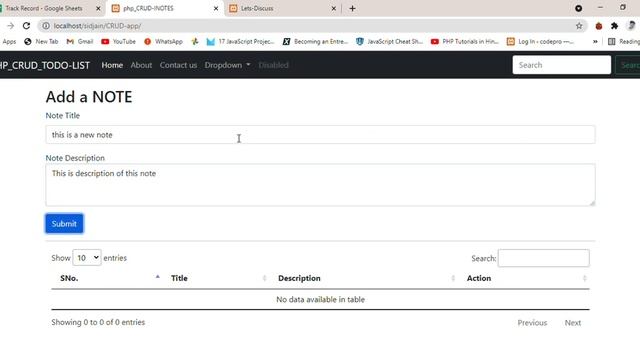Switch to the Lets-Discuss tab

[x=282, y=8]
